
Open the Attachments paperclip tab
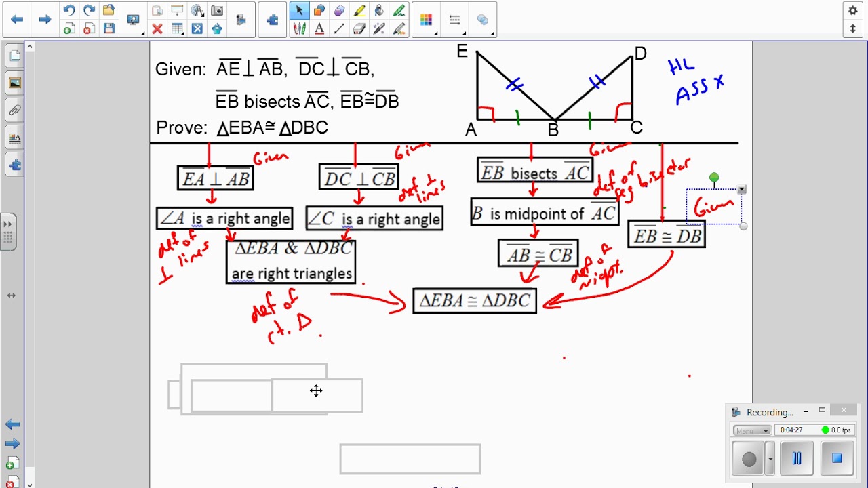pos(14,110)
